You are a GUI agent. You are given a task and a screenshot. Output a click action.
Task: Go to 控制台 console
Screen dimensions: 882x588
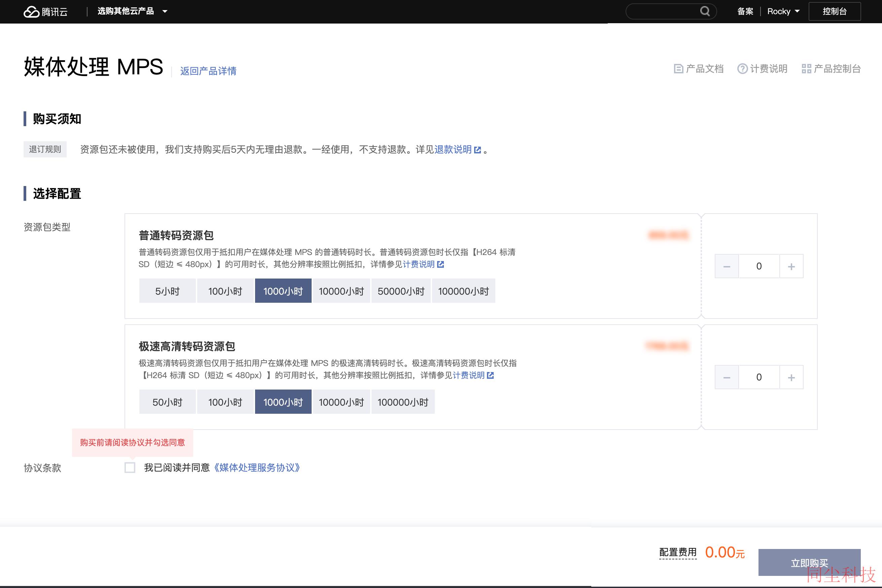tap(835, 11)
